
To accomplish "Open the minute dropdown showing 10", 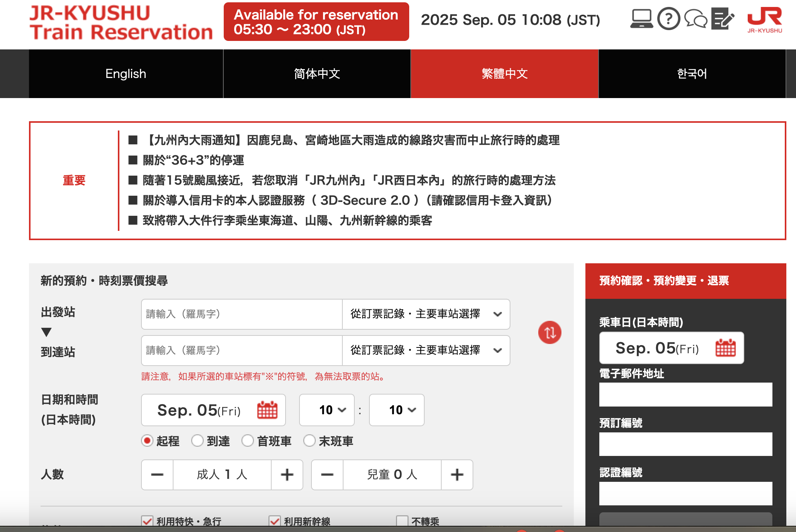I will (397, 410).
